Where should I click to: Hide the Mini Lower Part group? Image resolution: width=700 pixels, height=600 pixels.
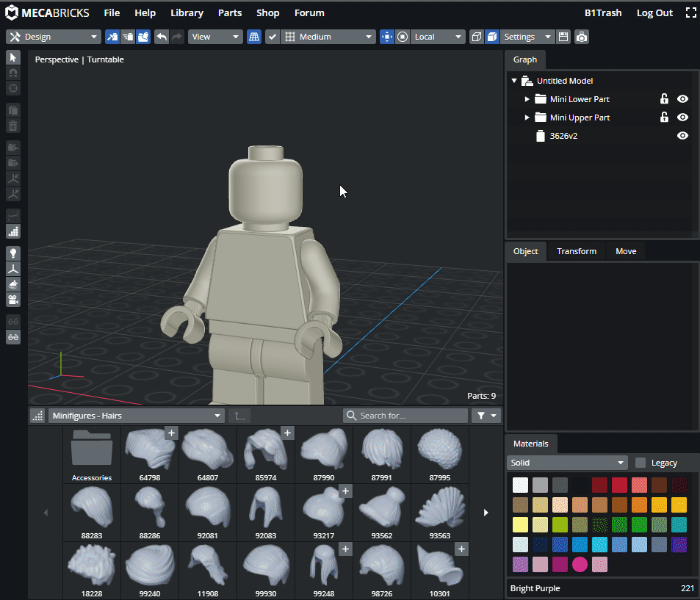click(682, 99)
